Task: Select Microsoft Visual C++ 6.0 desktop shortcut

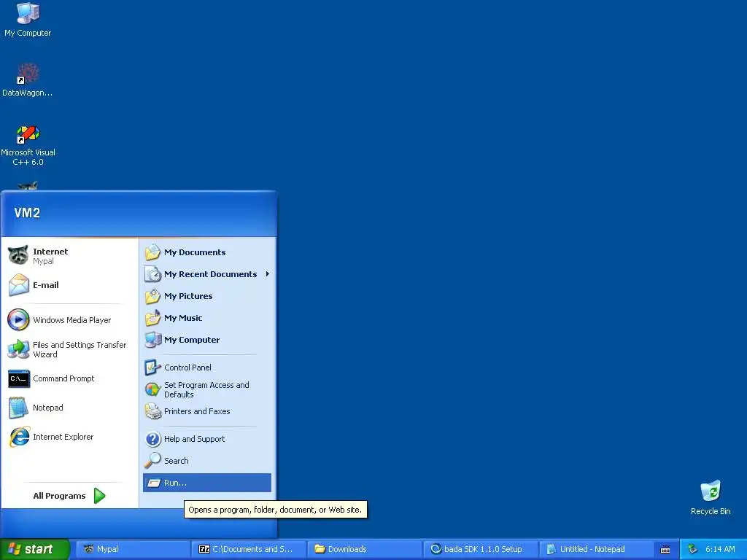Action: tap(28, 145)
